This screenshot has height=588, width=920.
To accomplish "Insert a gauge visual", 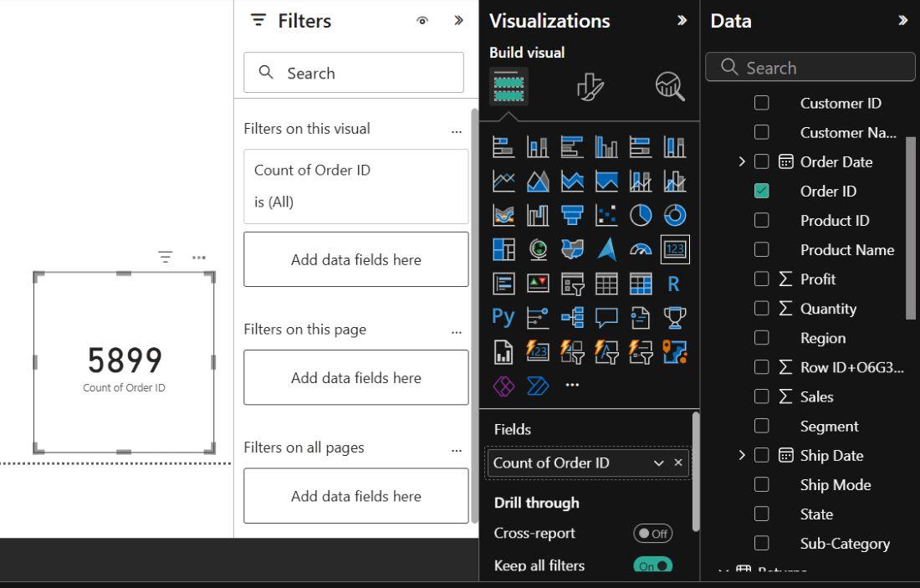I will pyautogui.click(x=641, y=249).
